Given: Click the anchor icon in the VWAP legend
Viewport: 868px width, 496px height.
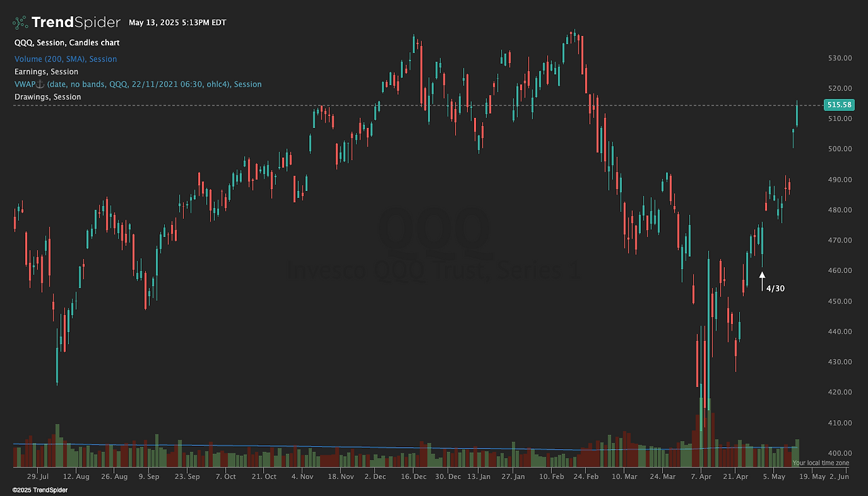Looking at the screenshot, I should tap(39, 84).
